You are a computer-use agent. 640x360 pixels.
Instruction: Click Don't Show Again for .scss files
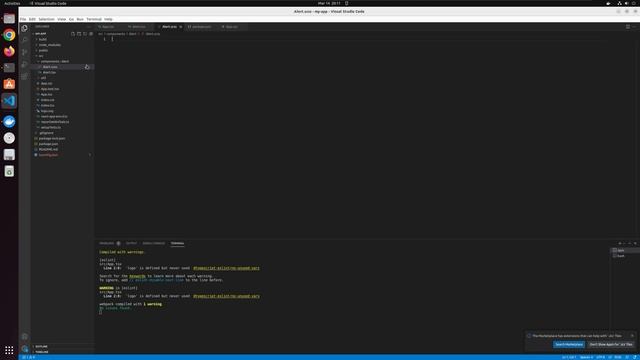611,344
